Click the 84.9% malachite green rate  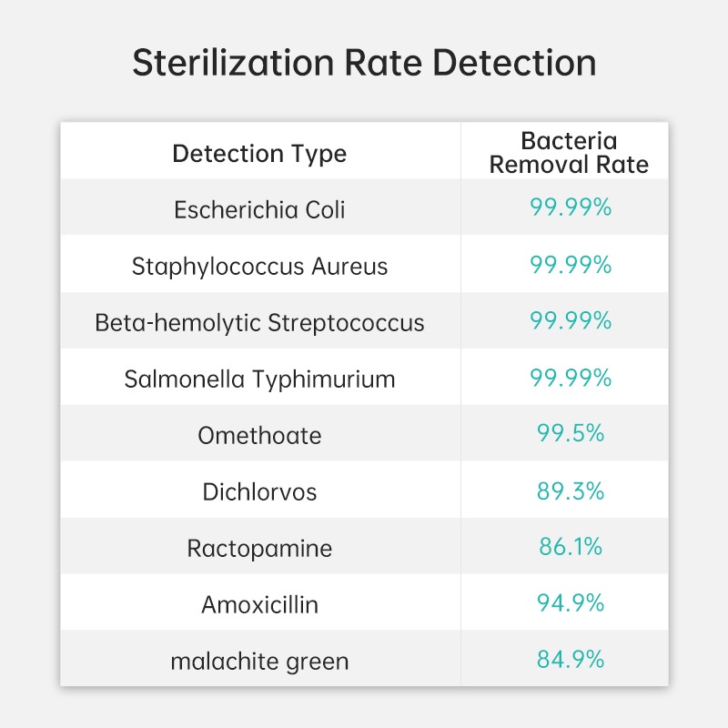coord(570,660)
